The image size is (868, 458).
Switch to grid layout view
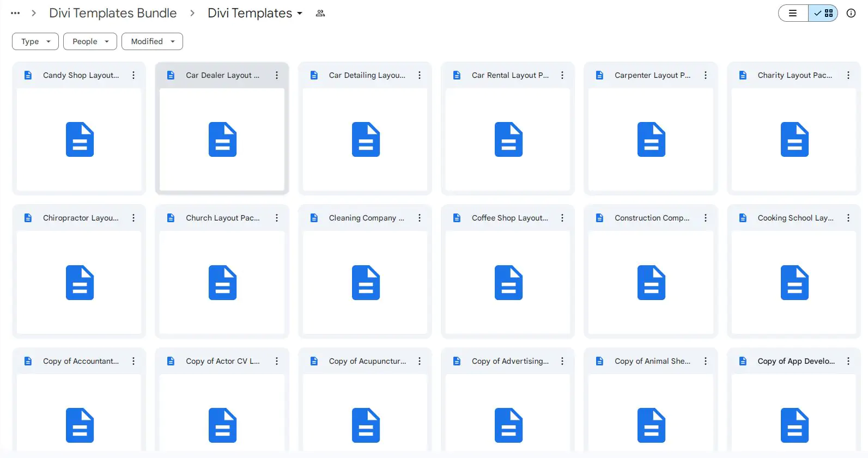click(x=823, y=13)
